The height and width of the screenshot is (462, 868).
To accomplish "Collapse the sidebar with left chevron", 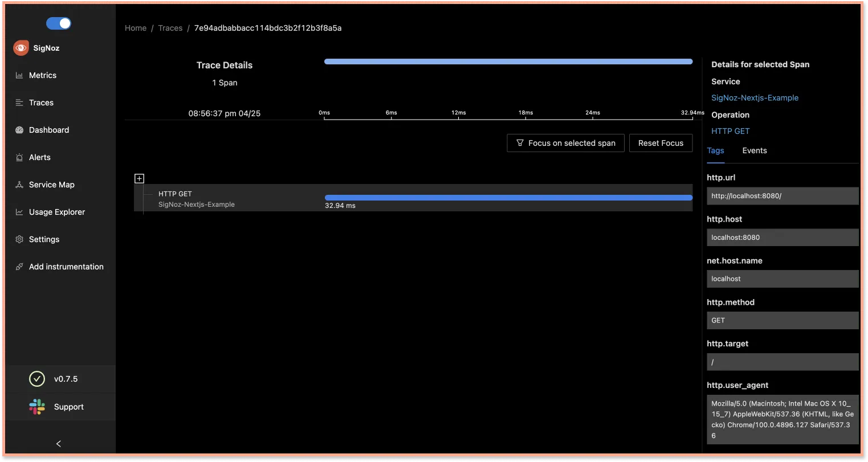I will pyautogui.click(x=59, y=443).
